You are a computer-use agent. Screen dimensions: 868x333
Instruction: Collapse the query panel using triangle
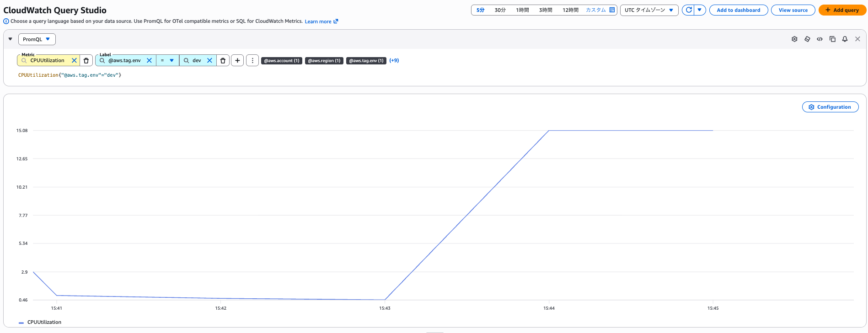tap(11, 39)
